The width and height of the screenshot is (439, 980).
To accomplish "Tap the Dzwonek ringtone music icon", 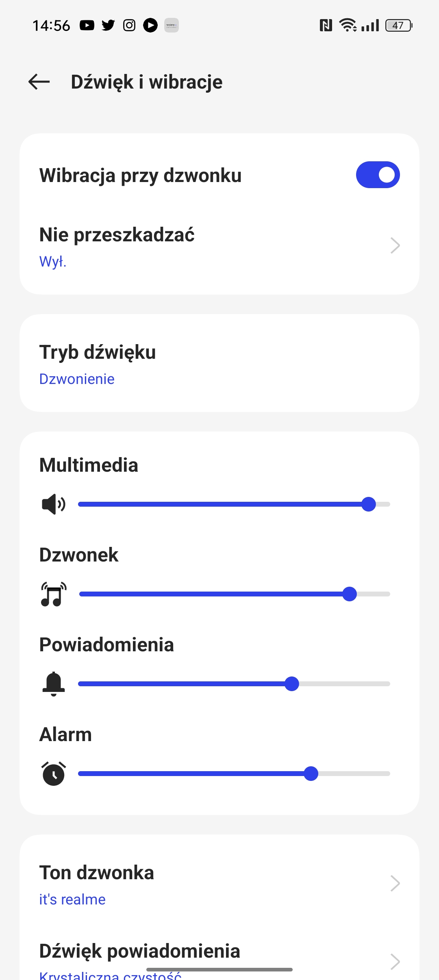I will pyautogui.click(x=53, y=594).
